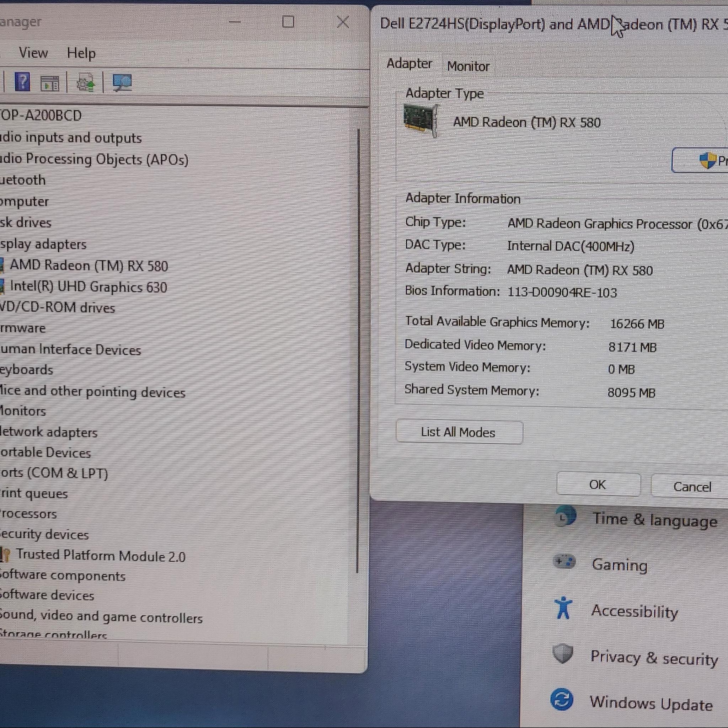Click the 0 MB system video memory value

tap(621, 369)
